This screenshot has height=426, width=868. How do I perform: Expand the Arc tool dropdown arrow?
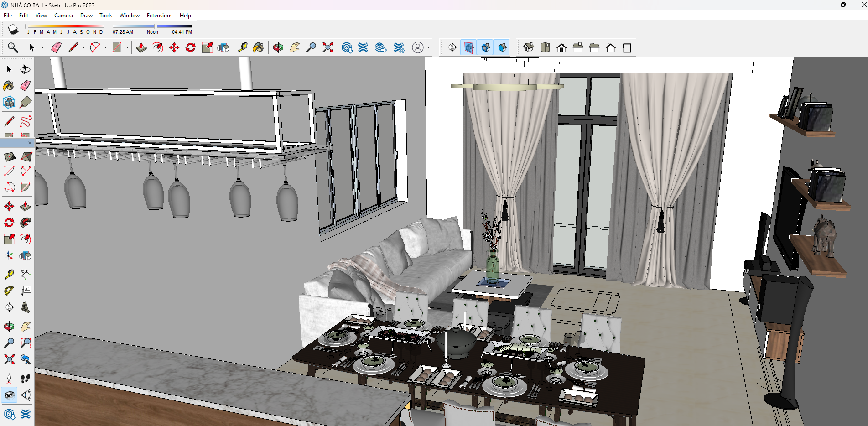click(x=105, y=47)
